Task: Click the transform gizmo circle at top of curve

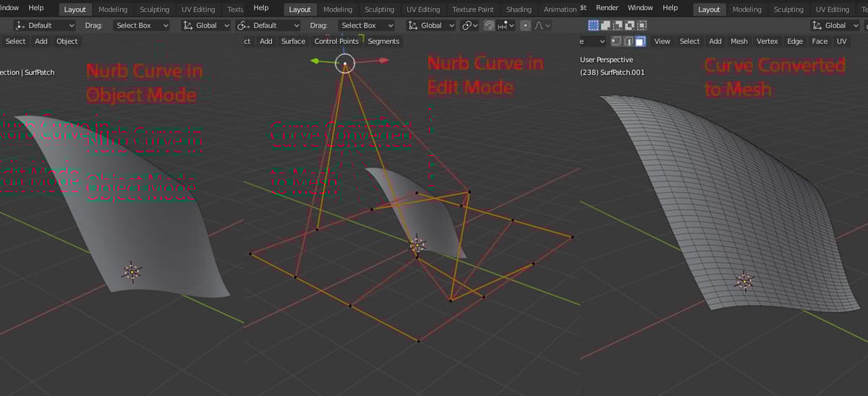Action: (346, 63)
